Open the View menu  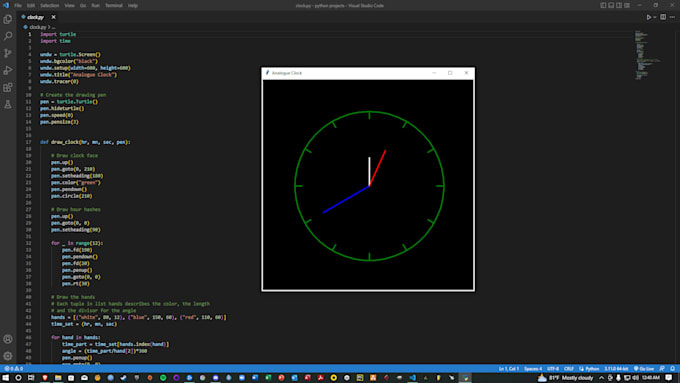tap(69, 6)
